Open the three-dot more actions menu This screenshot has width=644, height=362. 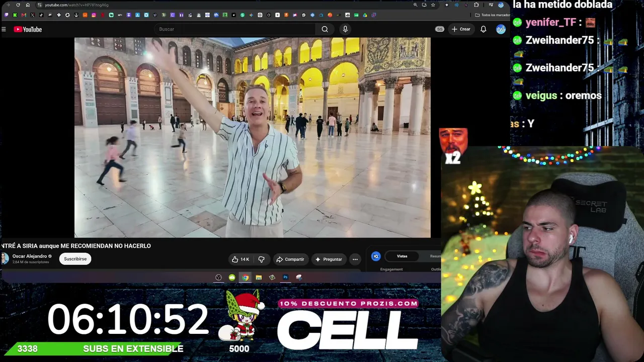pyautogui.click(x=355, y=259)
